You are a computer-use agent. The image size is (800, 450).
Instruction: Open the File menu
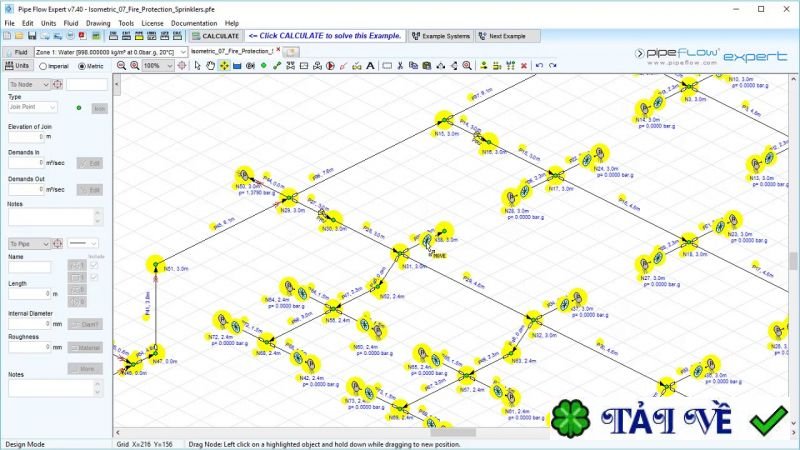(x=10, y=23)
